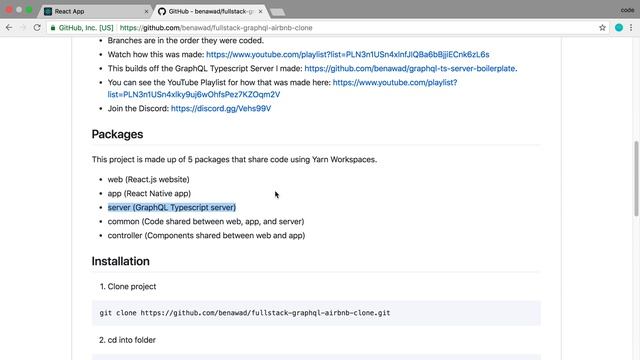Bookmark page with the star icon
This screenshot has width=640, height=360.
click(602, 28)
